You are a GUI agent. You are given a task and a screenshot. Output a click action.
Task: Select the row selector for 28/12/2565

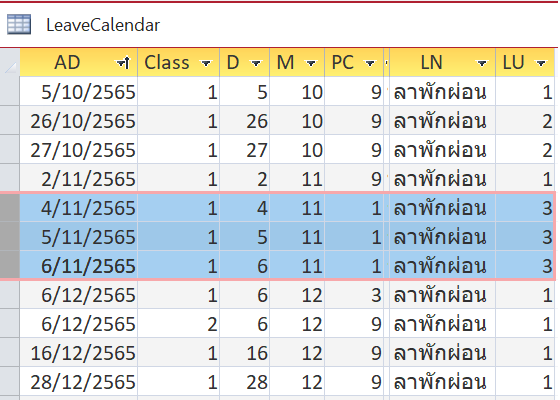point(10,381)
